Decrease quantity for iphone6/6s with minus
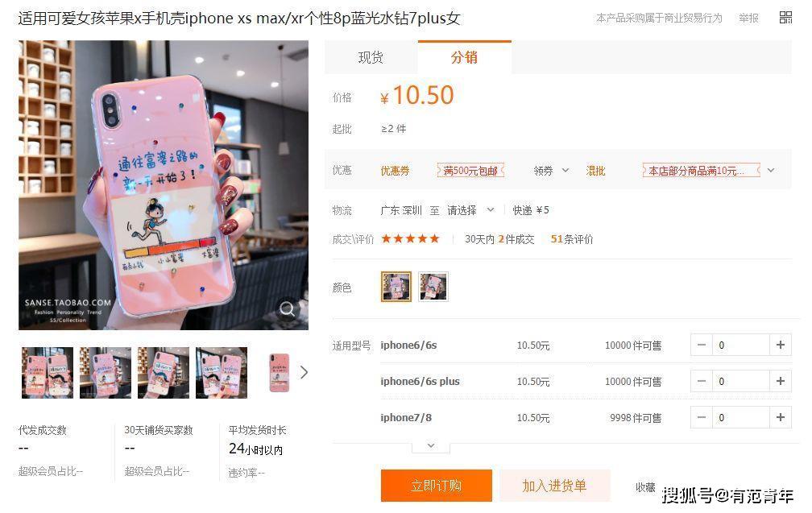 click(x=702, y=345)
